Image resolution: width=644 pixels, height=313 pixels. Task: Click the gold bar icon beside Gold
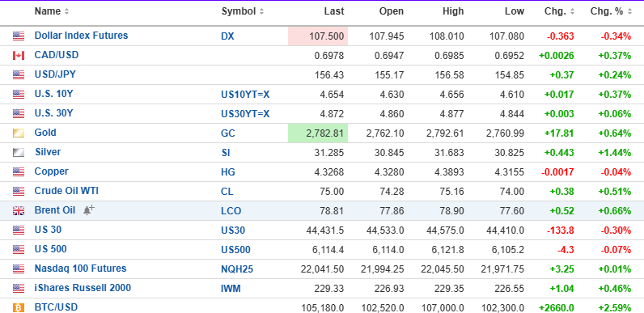coord(19,133)
